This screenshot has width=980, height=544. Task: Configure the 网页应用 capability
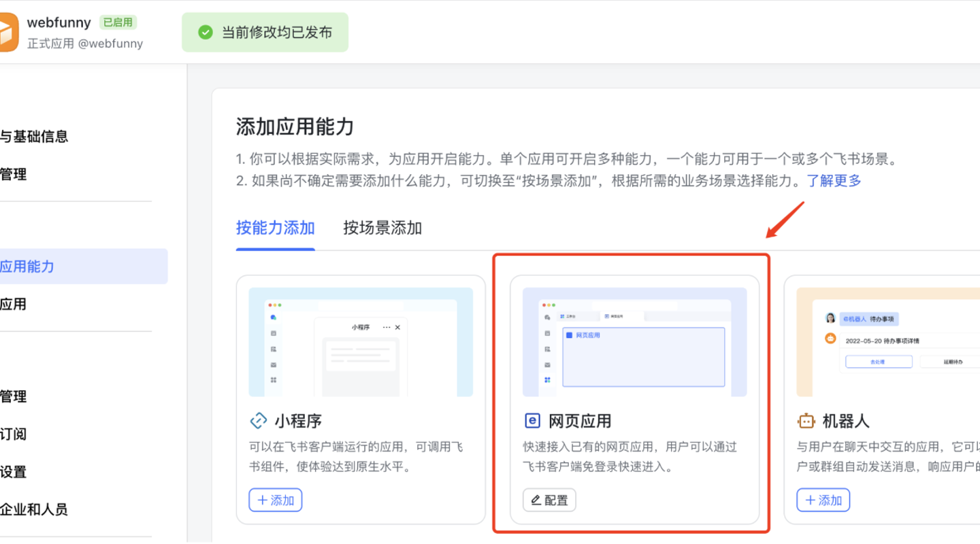tap(549, 500)
